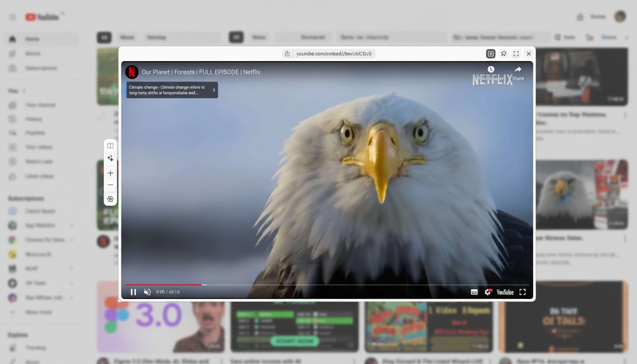Viewport: 637px width, 364px height.
Task: Click the share icon beside the URL
Action: tap(287, 54)
